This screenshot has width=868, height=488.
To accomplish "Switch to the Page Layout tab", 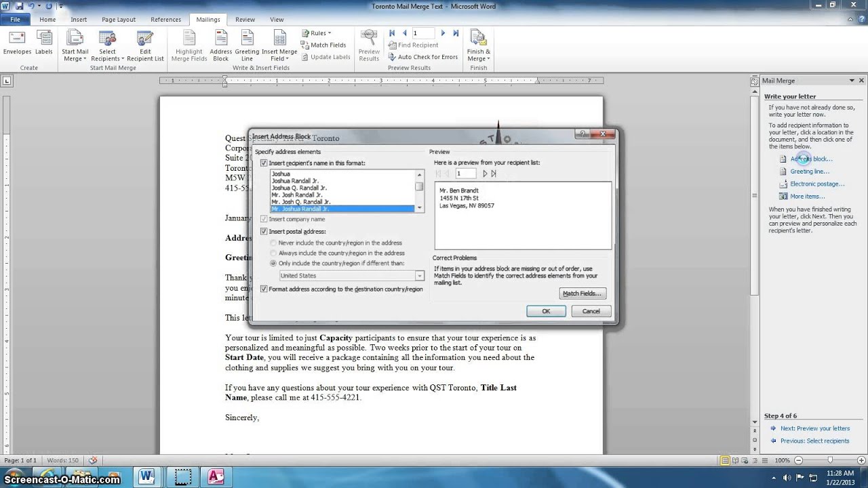I will (x=119, y=20).
